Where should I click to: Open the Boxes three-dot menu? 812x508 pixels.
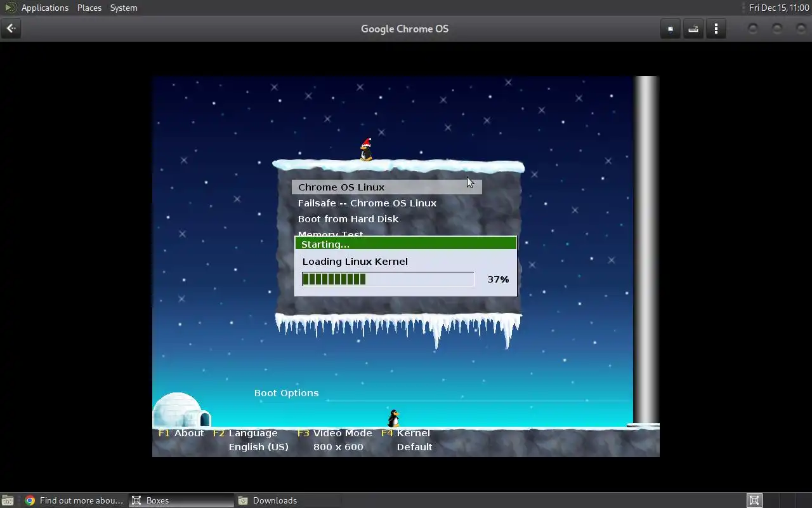click(716, 29)
